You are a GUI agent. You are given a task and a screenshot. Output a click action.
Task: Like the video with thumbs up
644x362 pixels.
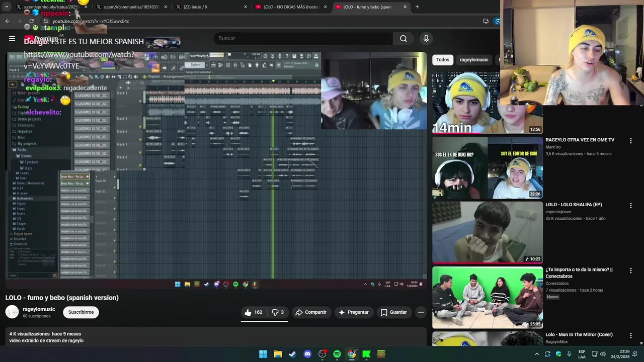[x=254, y=312]
